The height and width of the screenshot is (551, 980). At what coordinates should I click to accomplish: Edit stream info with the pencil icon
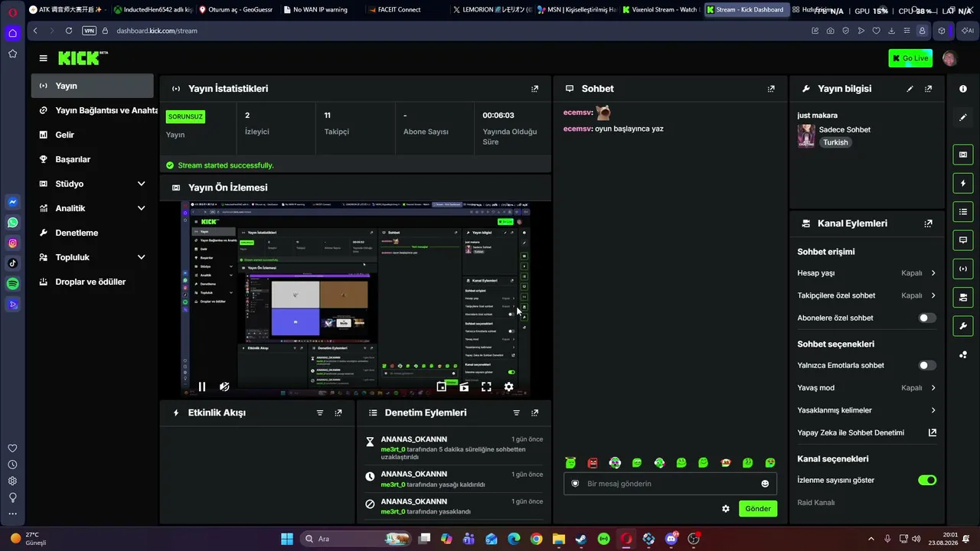click(910, 89)
